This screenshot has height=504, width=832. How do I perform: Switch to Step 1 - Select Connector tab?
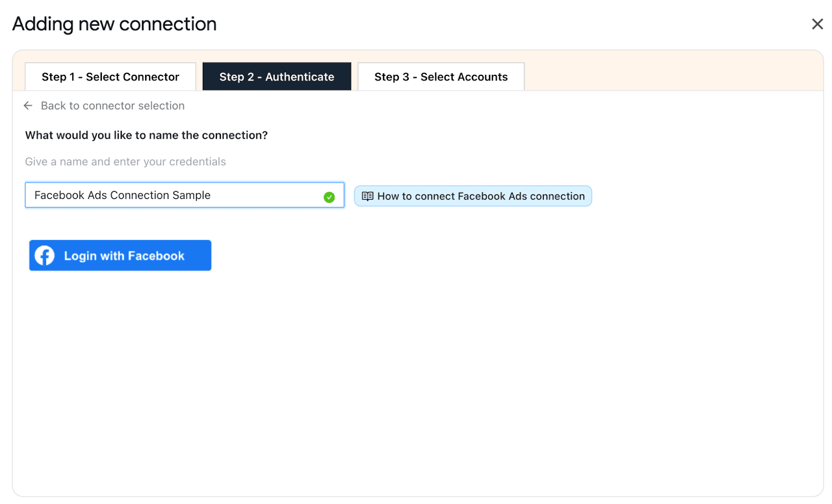[110, 76]
